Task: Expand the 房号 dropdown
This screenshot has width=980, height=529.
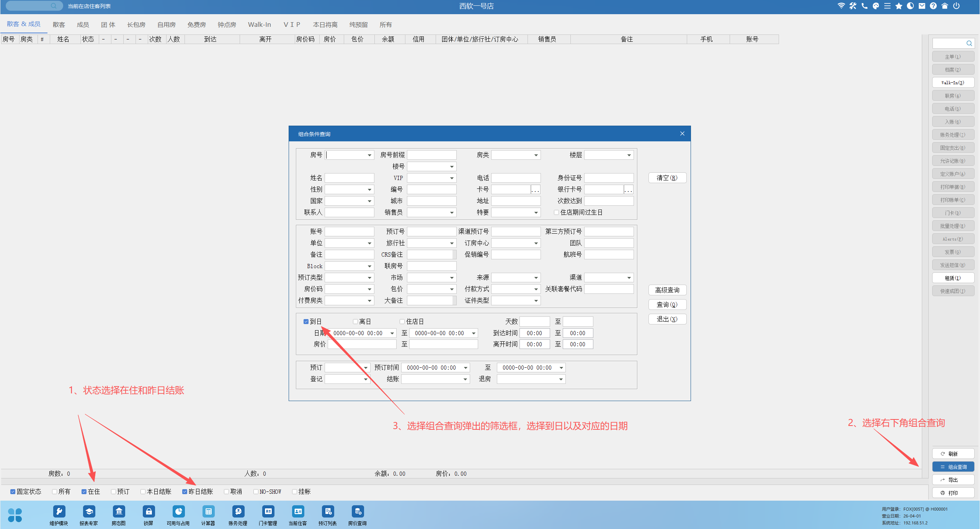Action: pyautogui.click(x=369, y=155)
